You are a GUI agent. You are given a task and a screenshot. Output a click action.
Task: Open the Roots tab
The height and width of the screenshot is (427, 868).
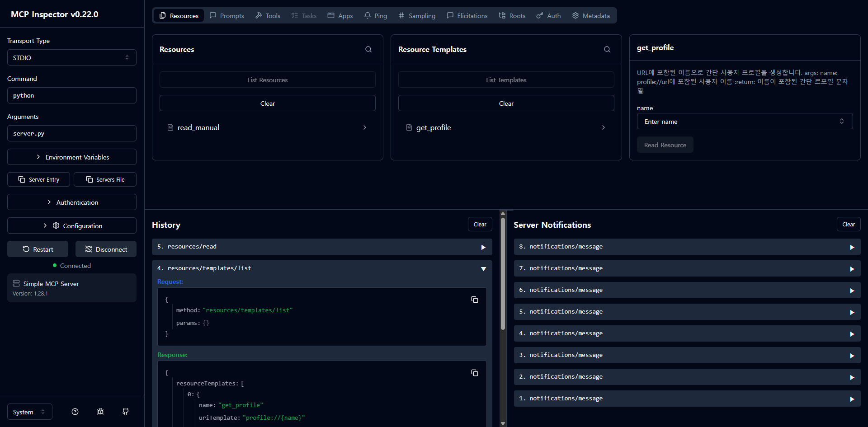[x=512, y=15]
